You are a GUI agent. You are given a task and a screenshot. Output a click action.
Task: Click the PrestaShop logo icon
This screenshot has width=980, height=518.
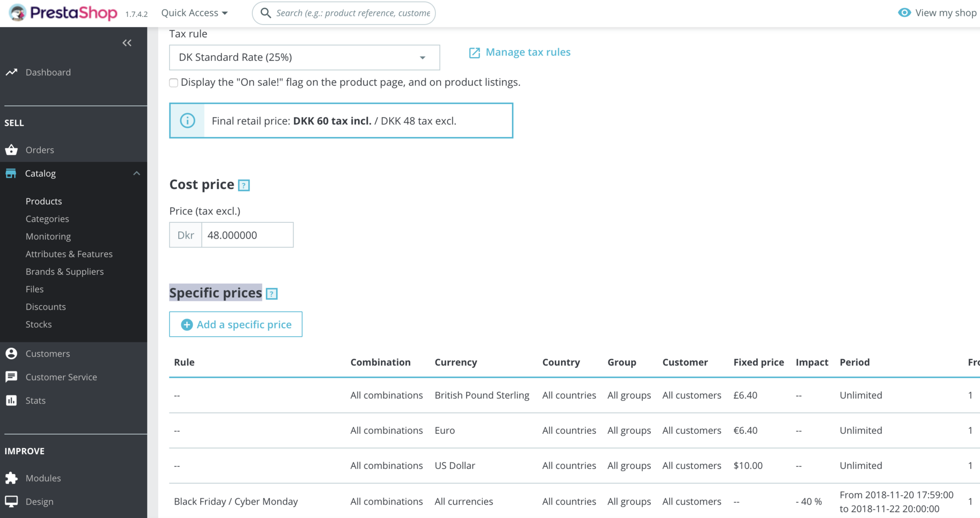[x=17, y=13]
